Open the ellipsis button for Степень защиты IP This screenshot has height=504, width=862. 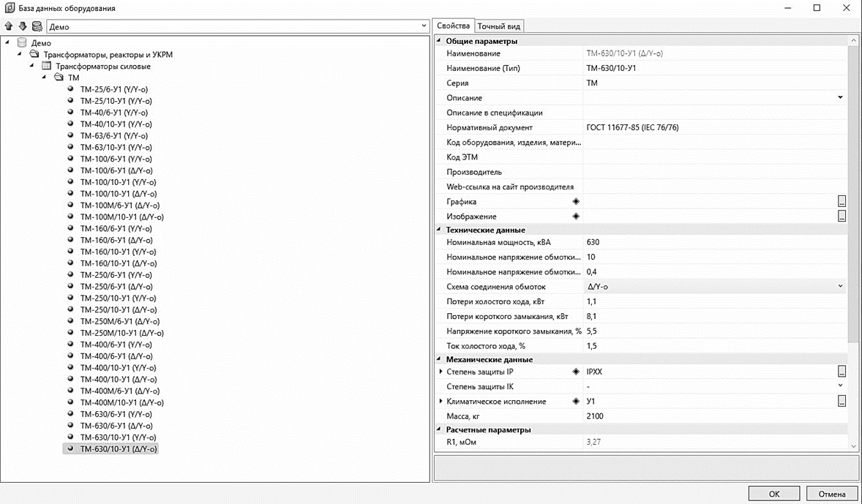842,372
